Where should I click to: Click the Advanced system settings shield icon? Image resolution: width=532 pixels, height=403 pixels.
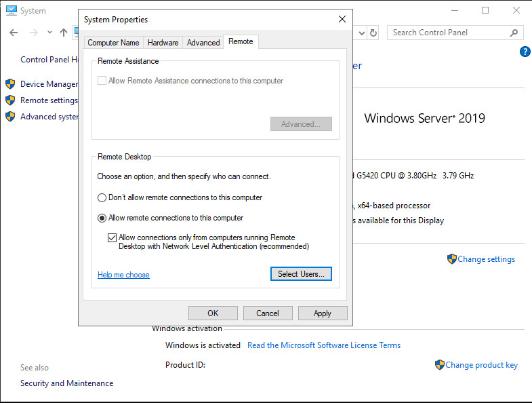(x=10, y=117)
